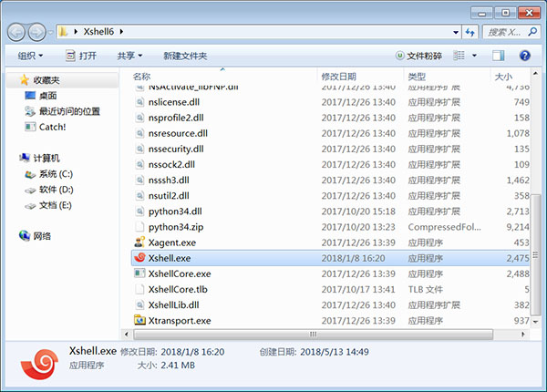
Task: Expand the arrow before Xshell6 in breadcrumb
Action: tap(76, 32)
